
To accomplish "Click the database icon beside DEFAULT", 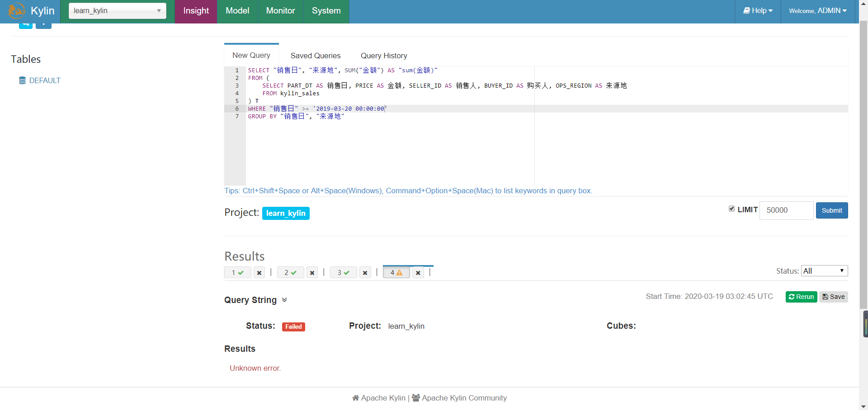I will (x=23, y=80).
